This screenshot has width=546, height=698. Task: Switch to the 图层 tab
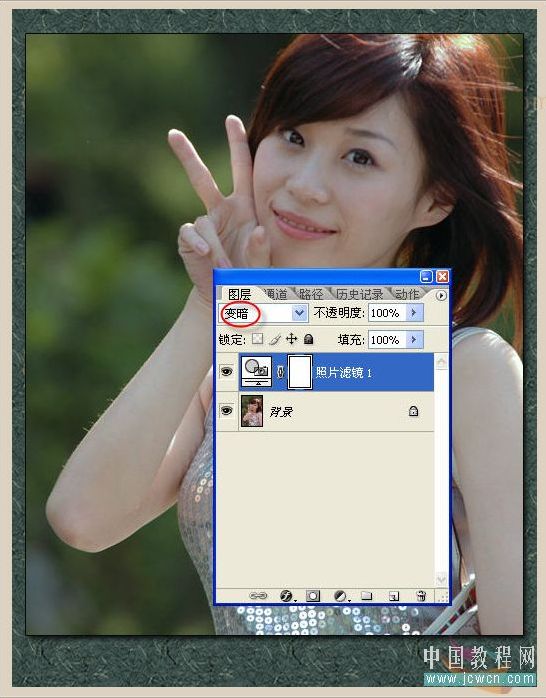coord(239,294)
